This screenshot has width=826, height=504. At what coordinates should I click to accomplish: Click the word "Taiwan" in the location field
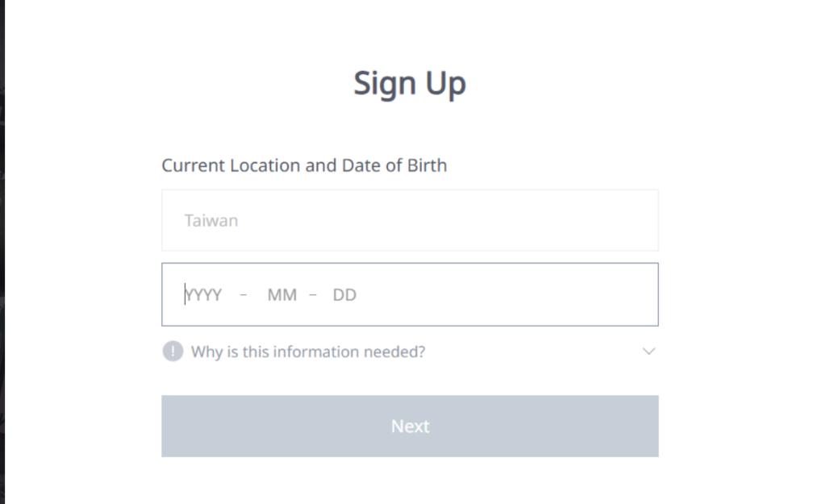click(x=211, y=220)
